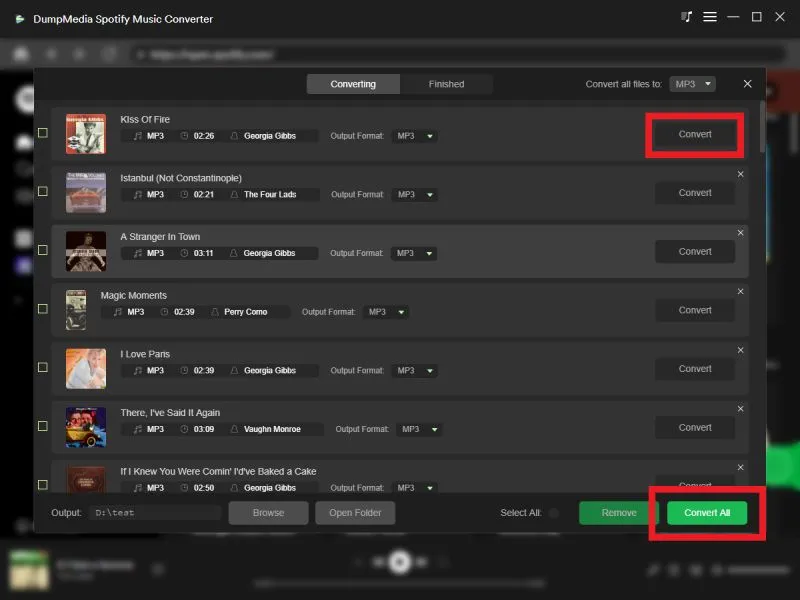Screen dimensions: 800x600
Task: Switch to the Finished tab
Action: pyautogui.click(x=446, y=84)
